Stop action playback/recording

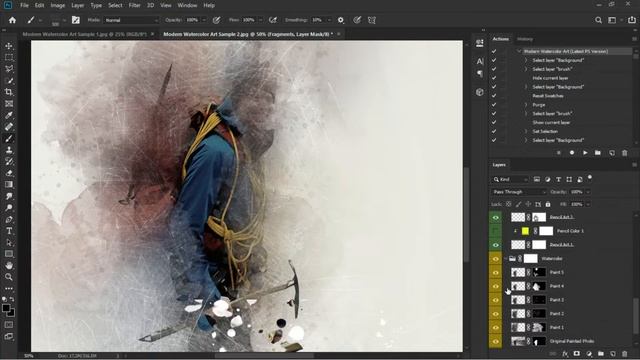pos(559,153)
